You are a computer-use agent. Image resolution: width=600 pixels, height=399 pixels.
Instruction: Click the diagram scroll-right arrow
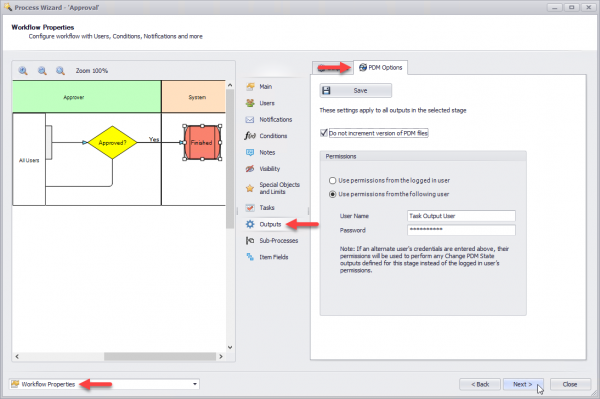pyautogui.click(x=221, y=357)
